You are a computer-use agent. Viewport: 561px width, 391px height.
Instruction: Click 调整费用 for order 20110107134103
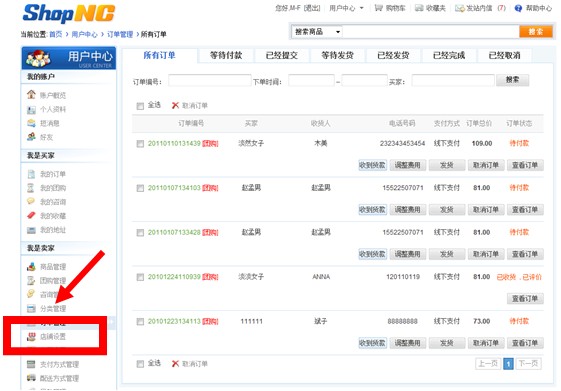point(408,210)
